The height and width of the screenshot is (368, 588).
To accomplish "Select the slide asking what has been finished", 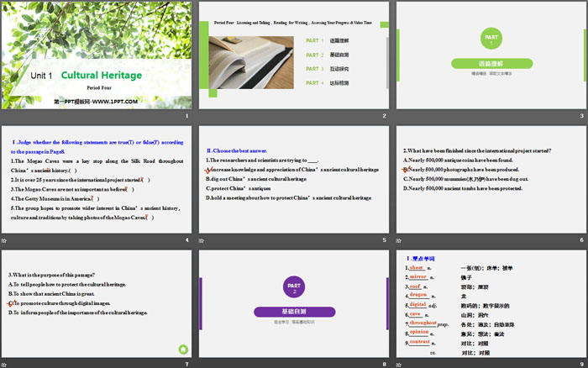I will tap(491, 180).
